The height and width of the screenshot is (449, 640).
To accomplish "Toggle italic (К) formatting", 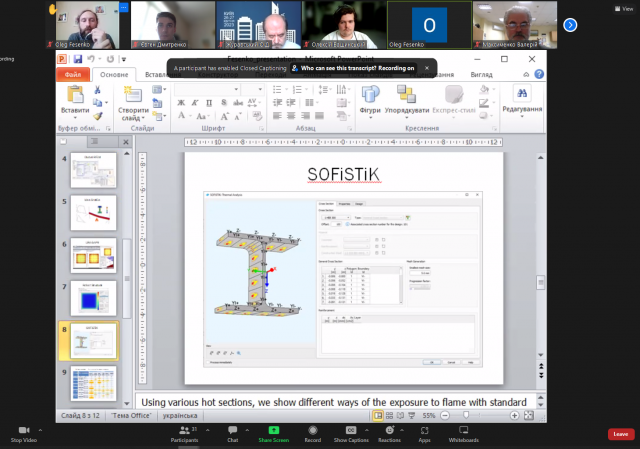I will pos(195,103).
